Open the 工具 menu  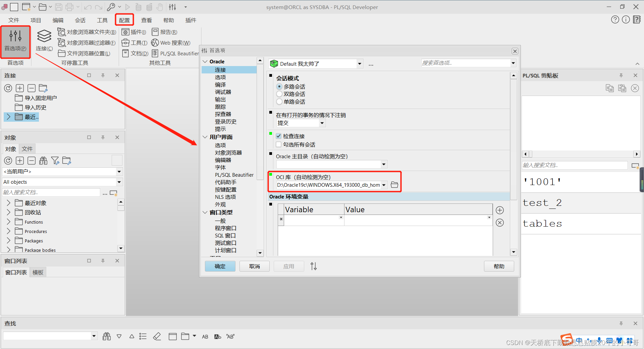click(102, 20)
